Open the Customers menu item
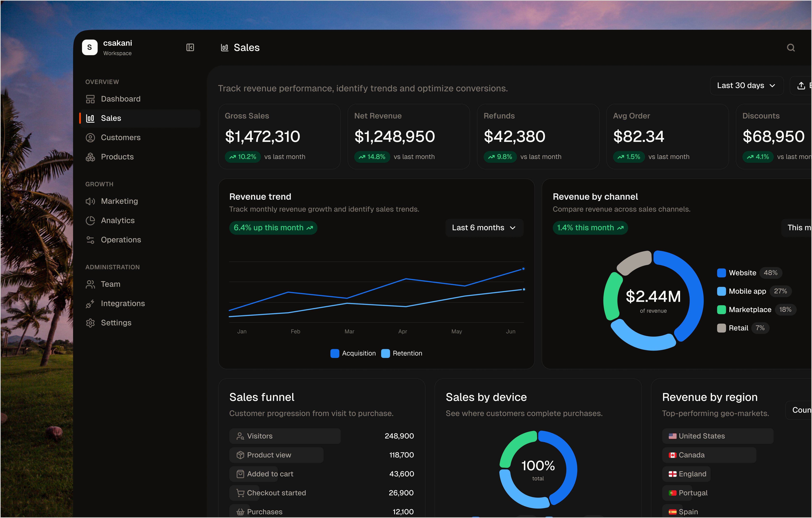The width and height of the screenshot is (812, 518). click(x=140, y=137)
